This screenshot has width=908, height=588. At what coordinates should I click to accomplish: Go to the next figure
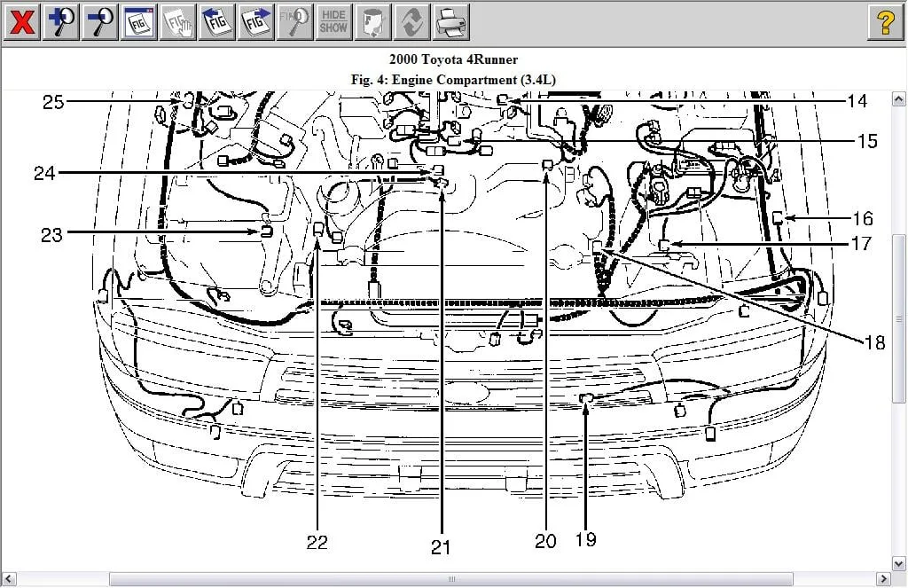(256, 22)
